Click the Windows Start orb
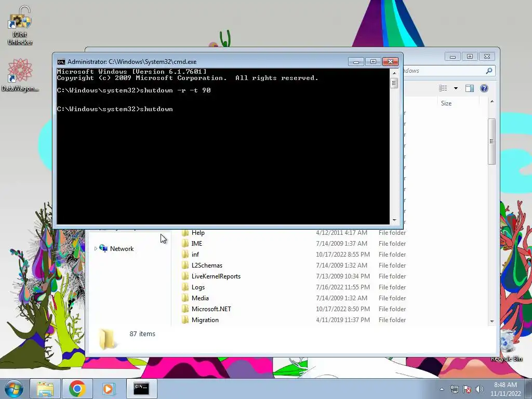This screenshot has width=532, height=399. pos(14,389)
